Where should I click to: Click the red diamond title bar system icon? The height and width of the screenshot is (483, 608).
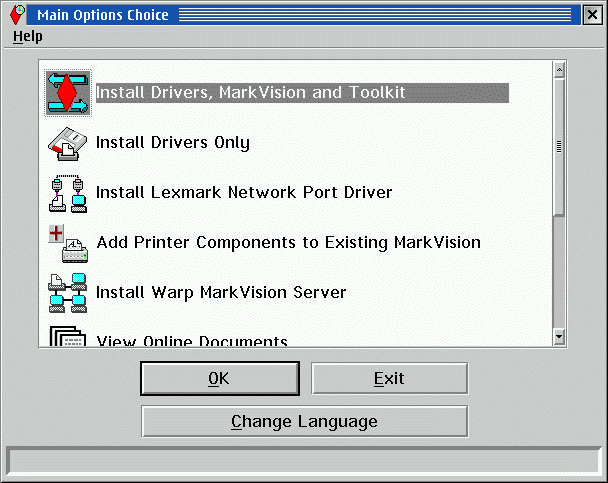(x=17, y=15)
